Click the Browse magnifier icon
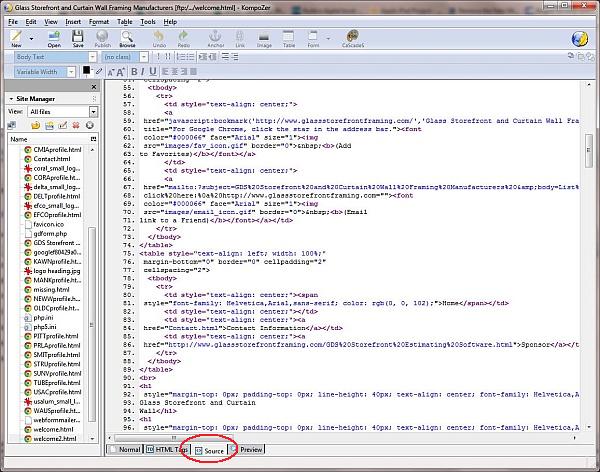 (x=127, y=39)
